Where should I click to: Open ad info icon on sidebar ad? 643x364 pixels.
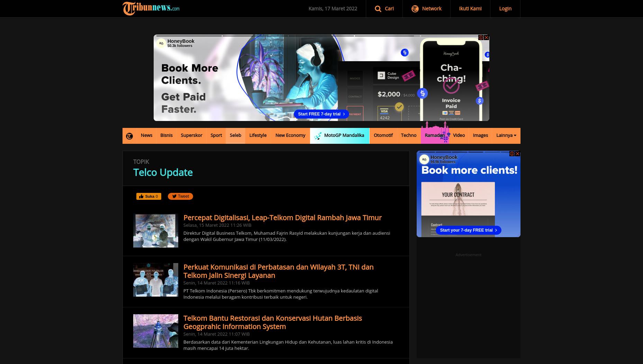tap(512, 153)
